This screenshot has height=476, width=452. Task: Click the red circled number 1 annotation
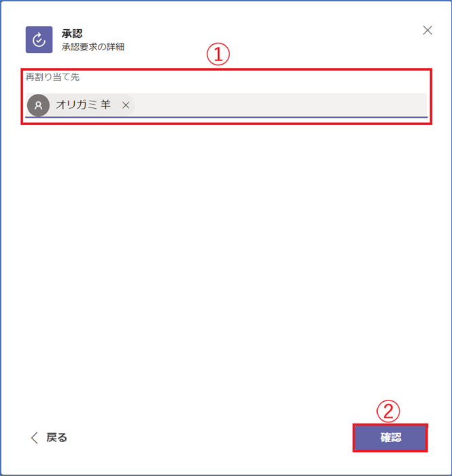point(218,54)
